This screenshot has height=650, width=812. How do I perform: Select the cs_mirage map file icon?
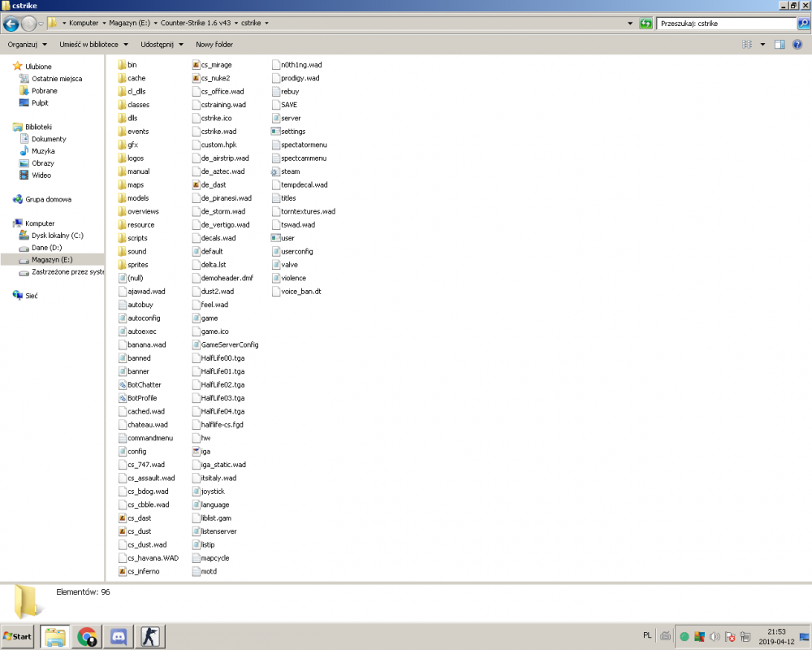click(x=196, y=64)
